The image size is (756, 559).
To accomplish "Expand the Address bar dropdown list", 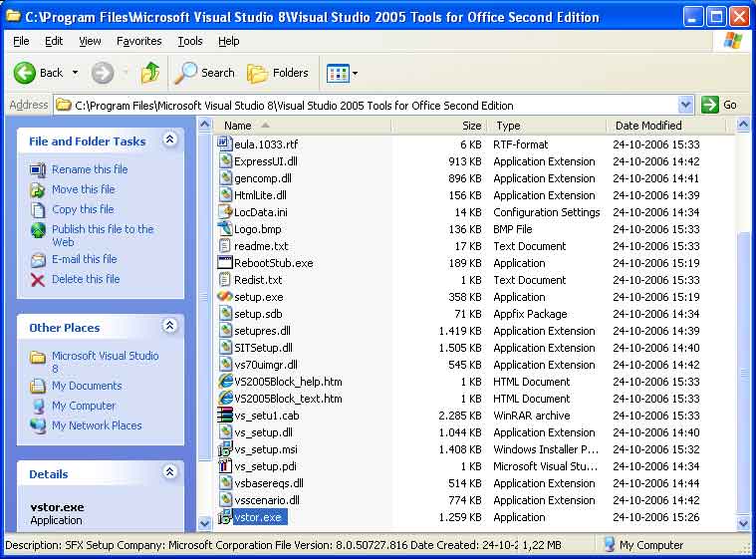I will point(685,105).
